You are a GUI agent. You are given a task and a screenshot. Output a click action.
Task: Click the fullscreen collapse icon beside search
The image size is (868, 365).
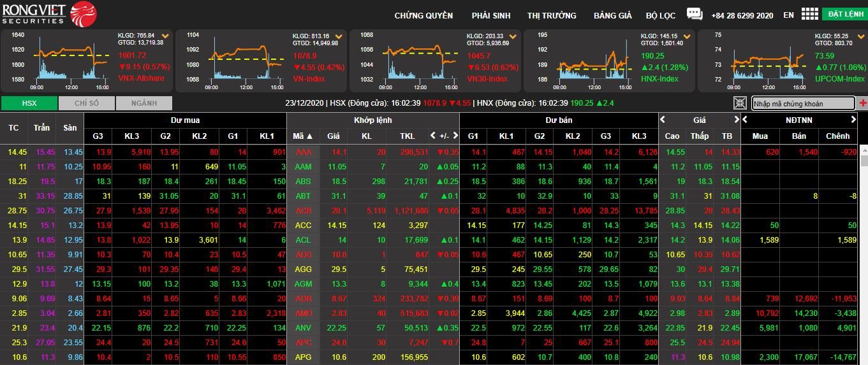click(740, 103)
